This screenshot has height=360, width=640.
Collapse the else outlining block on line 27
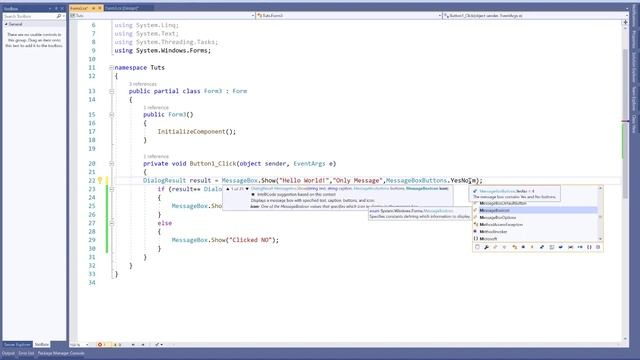tap(111, 223)
